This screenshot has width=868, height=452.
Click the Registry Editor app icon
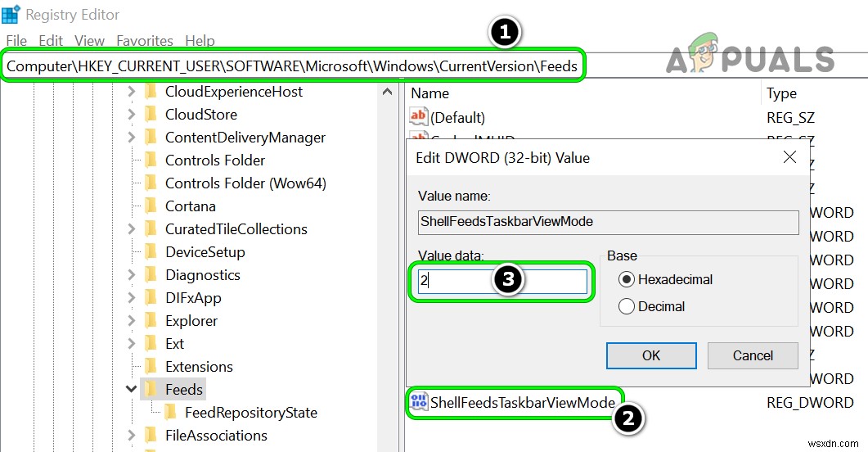click(x=11, y=15)
